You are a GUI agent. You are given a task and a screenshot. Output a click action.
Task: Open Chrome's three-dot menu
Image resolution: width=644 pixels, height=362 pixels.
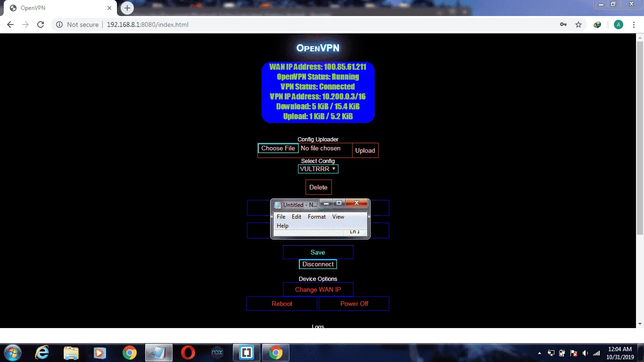pyautogui.click(x=634, y=25)
